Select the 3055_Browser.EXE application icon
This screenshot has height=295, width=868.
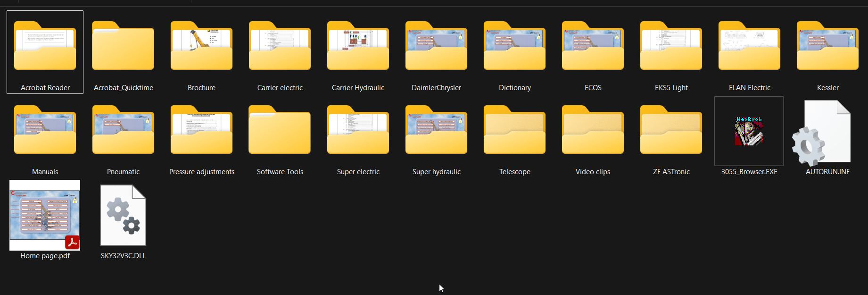pyautogui.click(x=749, y=131)
